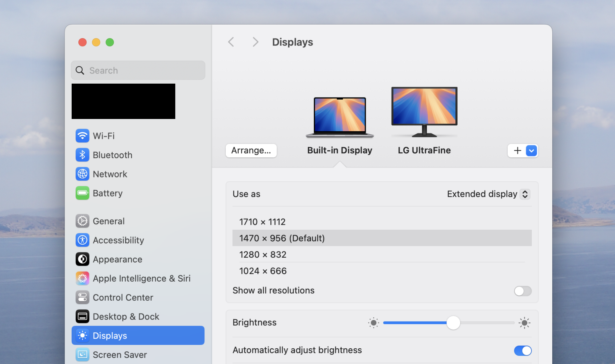
Task: Choose resolution 1280 × 832
Action: pyautogui.click(x=382, y=254)
